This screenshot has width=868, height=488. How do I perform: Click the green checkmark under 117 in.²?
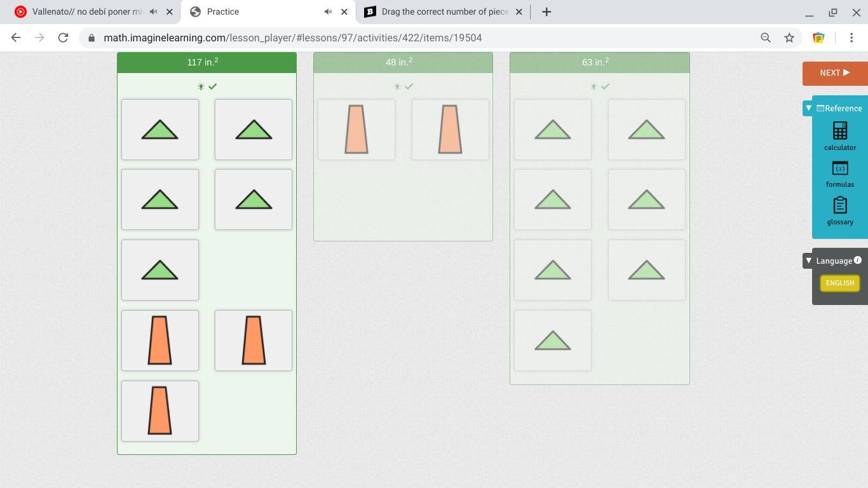coord(213,86)
